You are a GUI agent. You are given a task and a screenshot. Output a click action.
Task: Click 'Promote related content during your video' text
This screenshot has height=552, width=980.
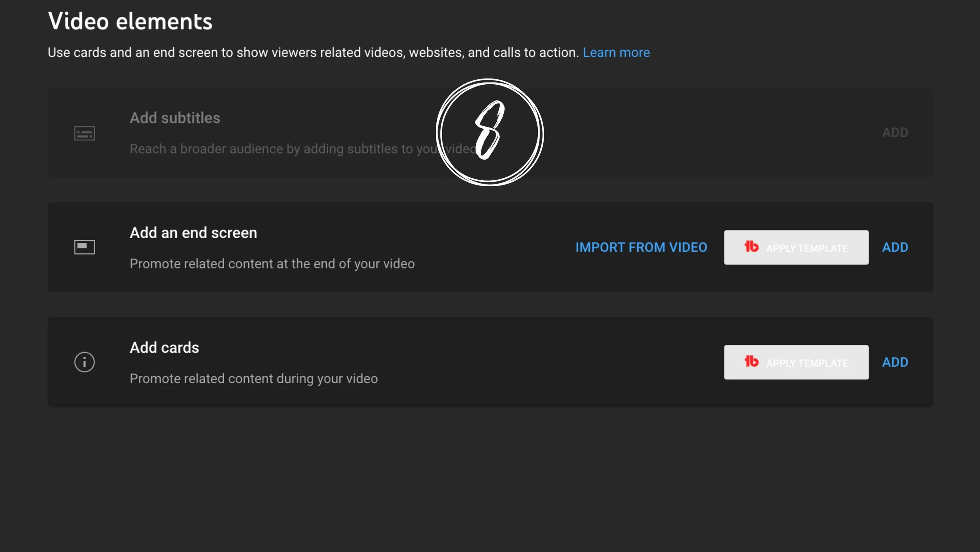click(254, 379)
